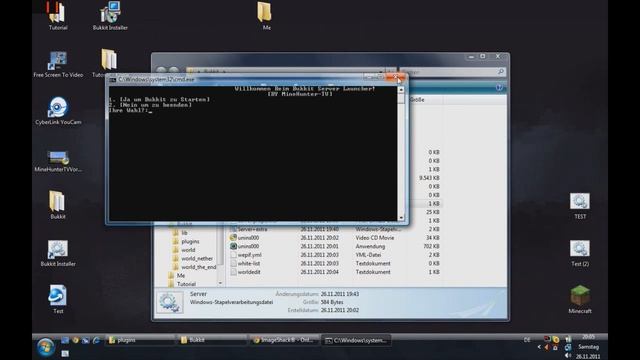Click cmd window scrollbar down arrow
The width and height of the screenshot is (640, 360).
pyautogui.click(x=401, y=218)
